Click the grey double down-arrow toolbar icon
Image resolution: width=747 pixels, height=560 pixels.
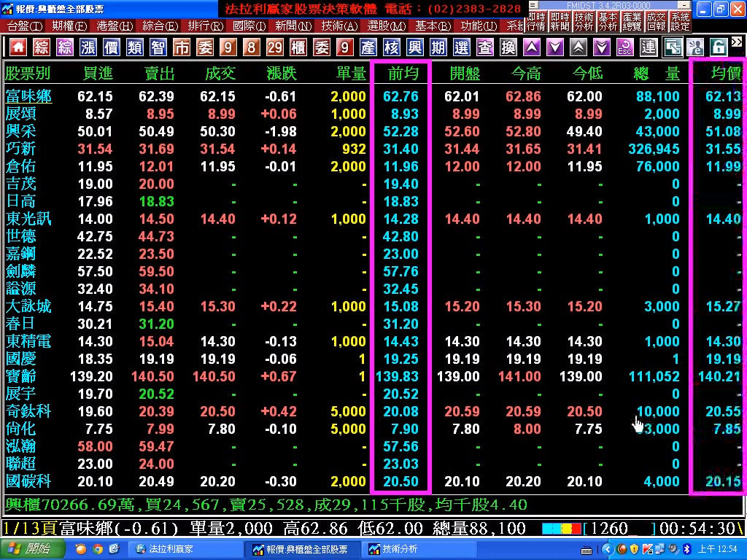pos(602,47)
